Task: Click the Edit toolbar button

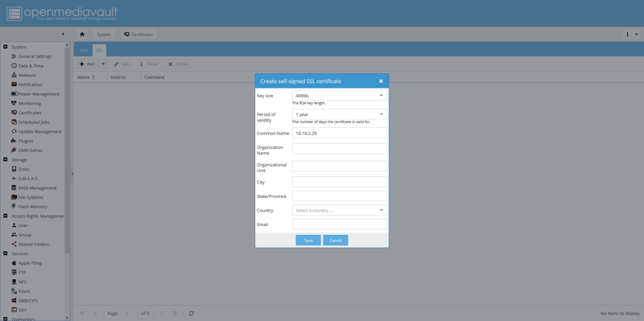Action: point(122,64)
